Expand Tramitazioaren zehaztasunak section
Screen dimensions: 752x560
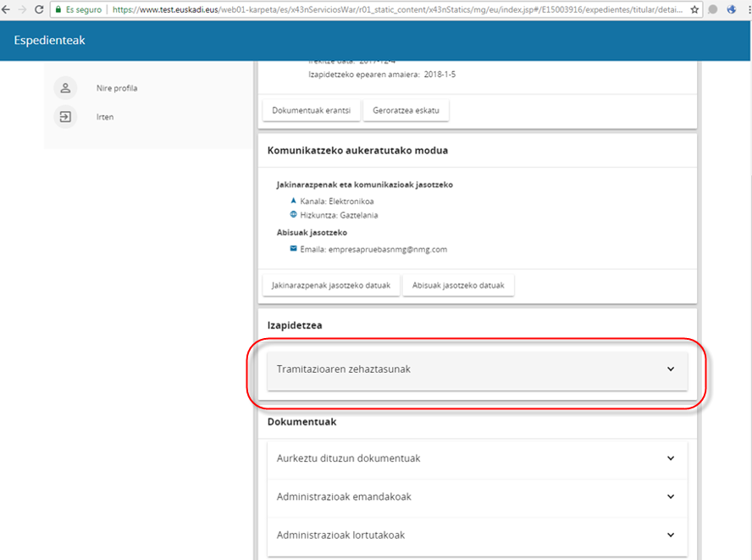click(x=670, y=369)
